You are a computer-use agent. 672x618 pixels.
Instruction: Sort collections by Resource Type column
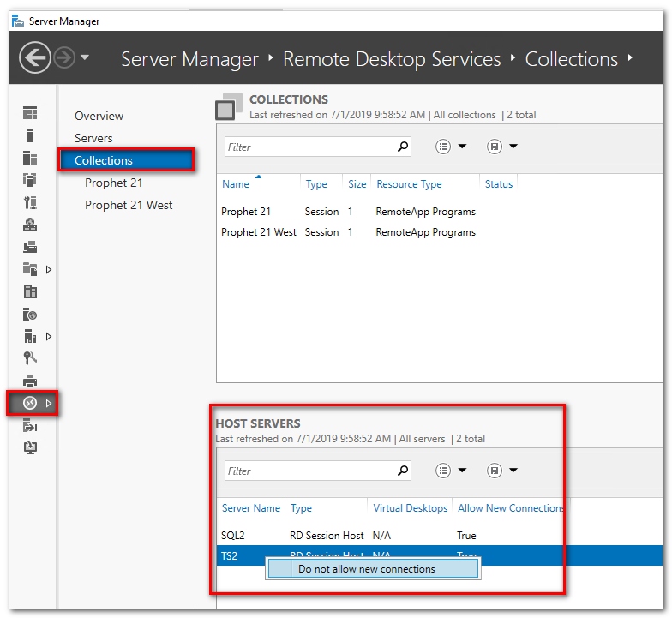pyautogui.click(x=410, y=183)
